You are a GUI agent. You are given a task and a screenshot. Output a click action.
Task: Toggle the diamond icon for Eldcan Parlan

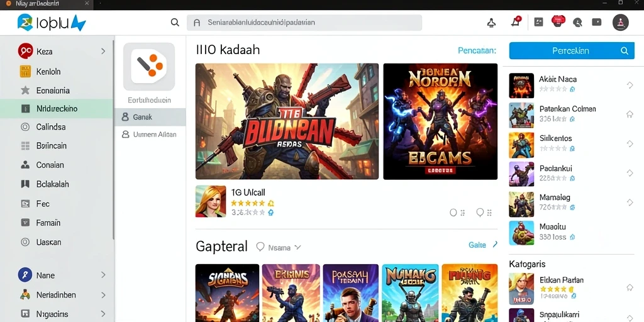click(x=630, y=287)
